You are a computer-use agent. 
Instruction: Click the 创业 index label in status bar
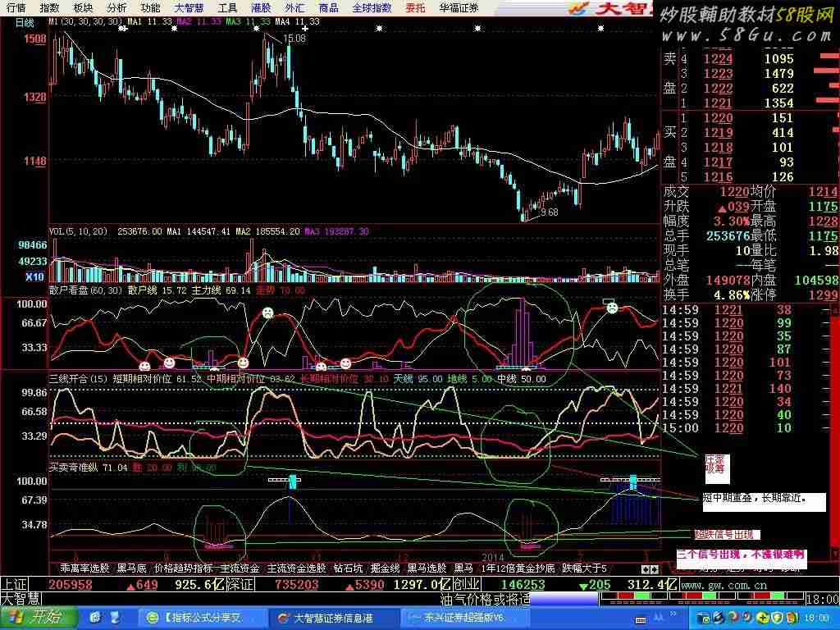point(466,584)
